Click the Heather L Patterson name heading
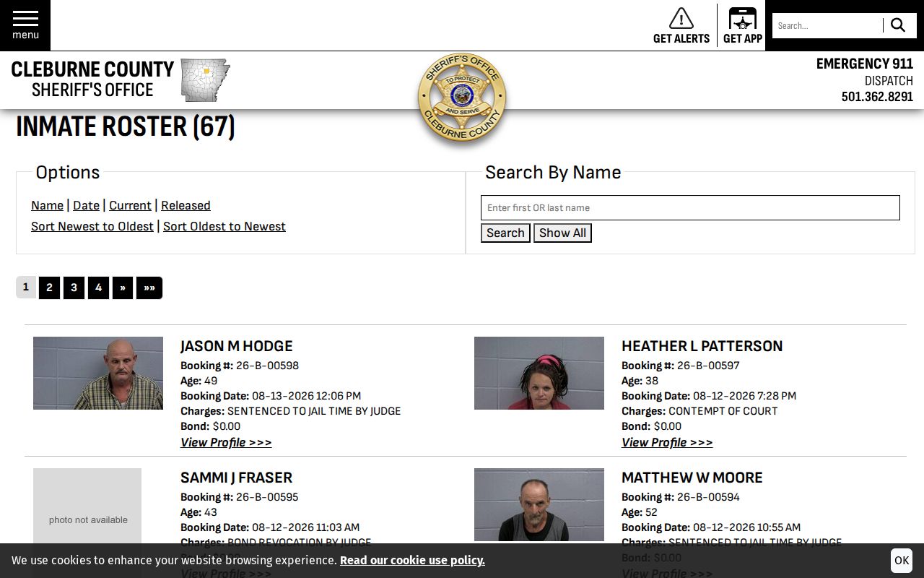Viewport: 924px width, 578px height. tap(702, 346)
